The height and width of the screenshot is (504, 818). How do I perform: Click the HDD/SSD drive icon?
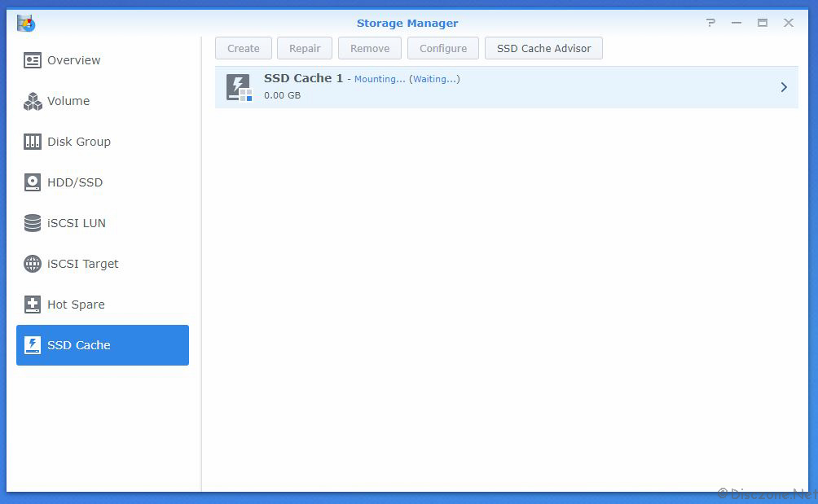coord(33,182)
